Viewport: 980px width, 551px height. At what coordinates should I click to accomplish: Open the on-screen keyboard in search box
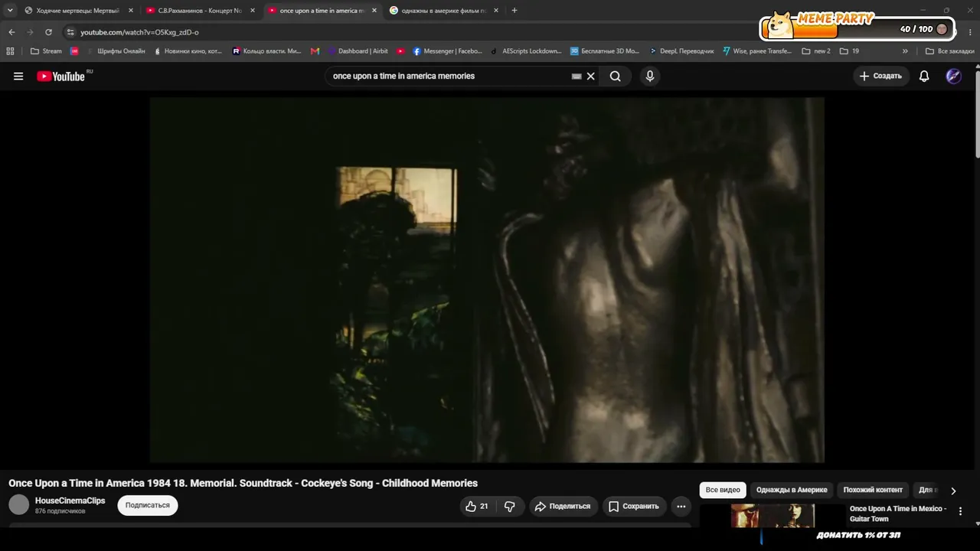tap(577, 76)
